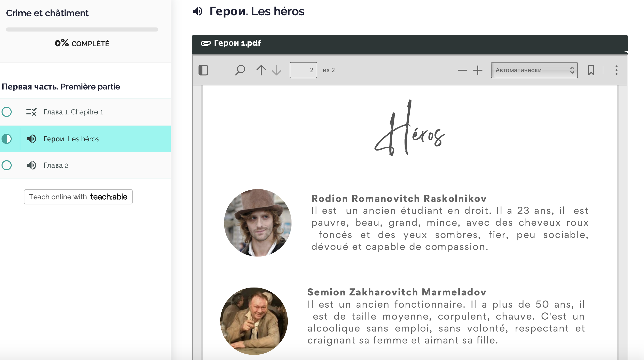Toggle the PDF viewer sidebar panel
Viewport: 644px width, 360px height.
coord(203,70)
